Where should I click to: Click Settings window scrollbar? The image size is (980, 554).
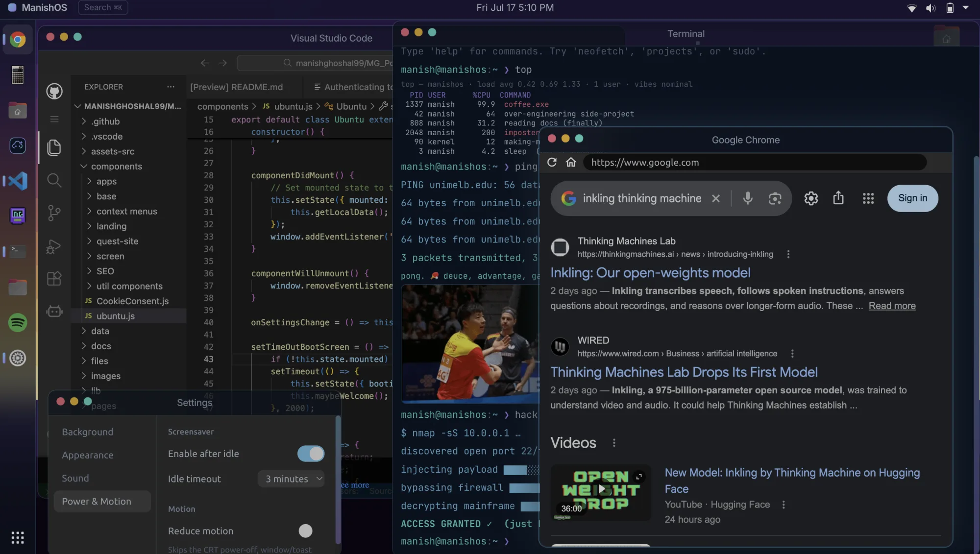coord(338,480)
